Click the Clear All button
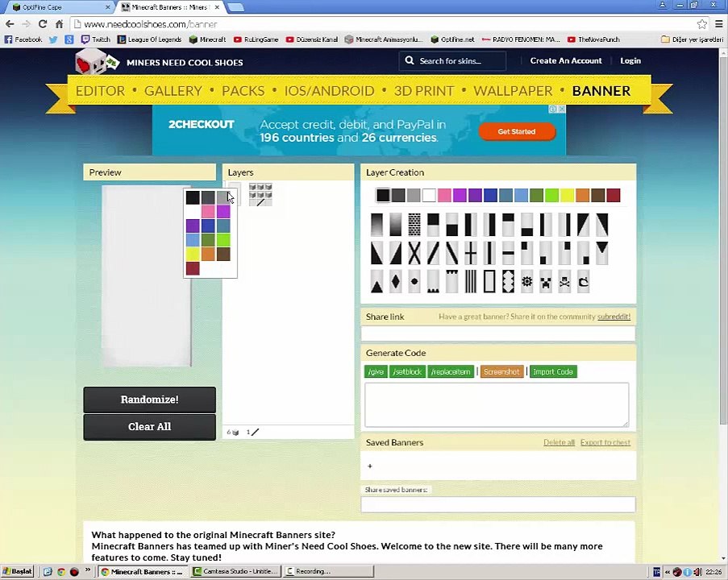Viewport: 728px width, 580px height. click(x=149, y=427)
